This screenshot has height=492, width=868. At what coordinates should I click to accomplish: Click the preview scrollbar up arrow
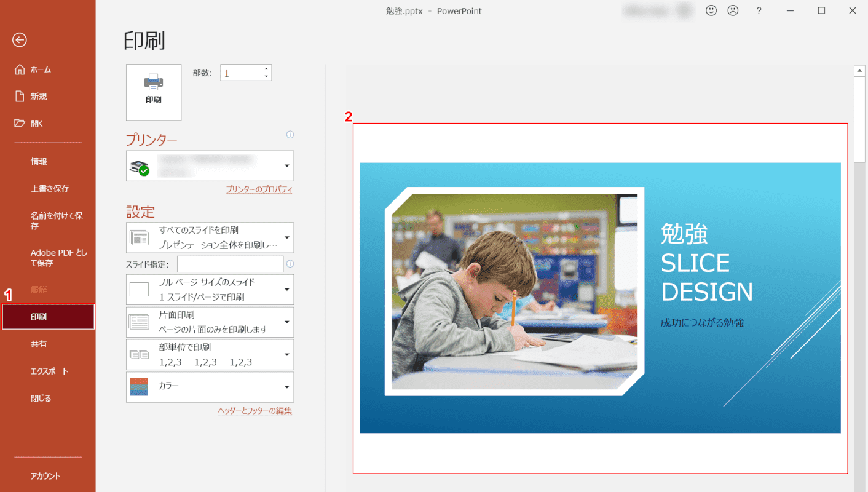tap(860, 71)
